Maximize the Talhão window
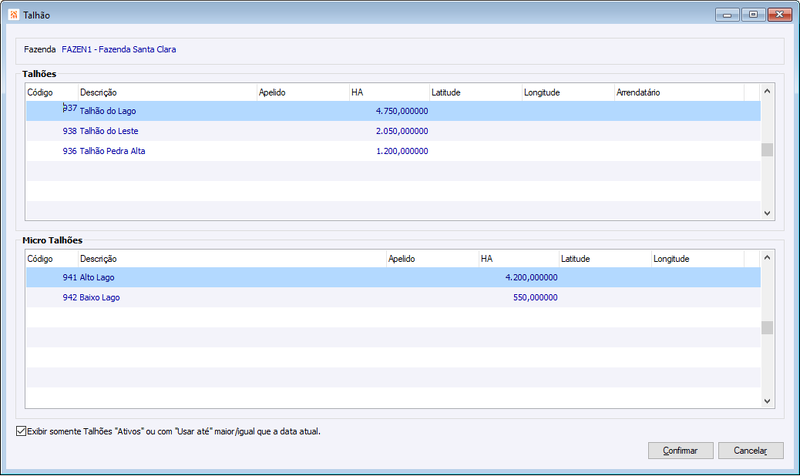The width and height of the screenshot is (800, 476). (753, 15)
